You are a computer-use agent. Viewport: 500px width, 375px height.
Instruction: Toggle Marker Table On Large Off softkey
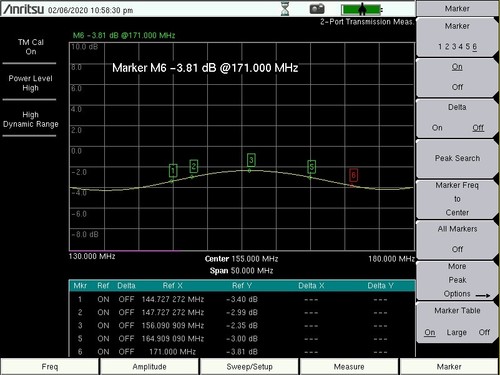[x=457, y=322]
